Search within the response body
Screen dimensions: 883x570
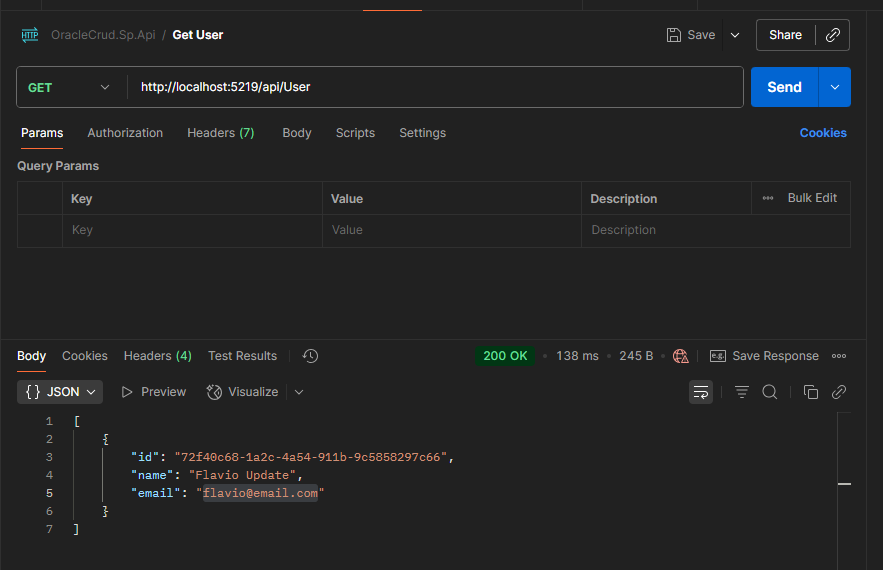click(770, 392)
